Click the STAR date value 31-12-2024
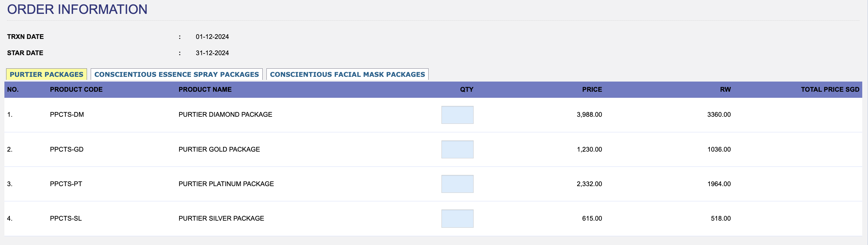The image size is (868, 245). pyautogui.click(x=212, y=53)
